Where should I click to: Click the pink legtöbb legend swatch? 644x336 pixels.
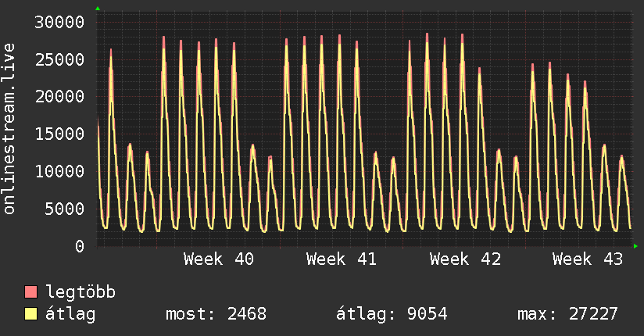pyautogui.click(x=30, y=291)
